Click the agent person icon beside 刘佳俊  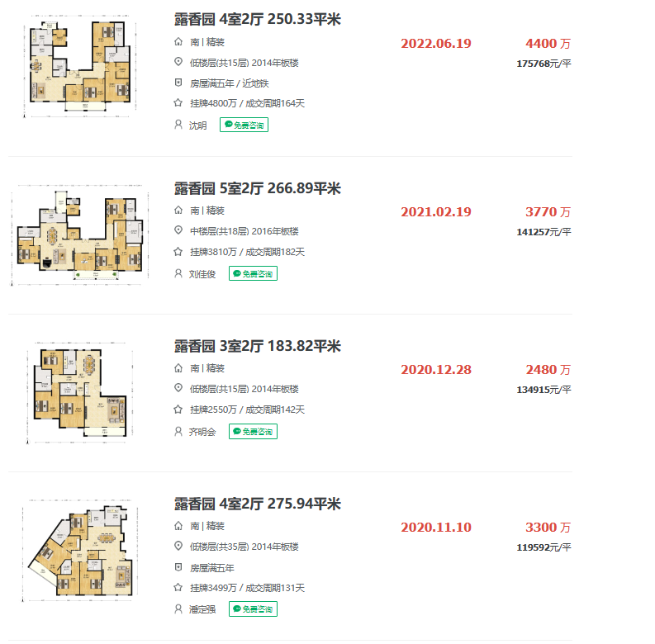(x=178, y=273)
